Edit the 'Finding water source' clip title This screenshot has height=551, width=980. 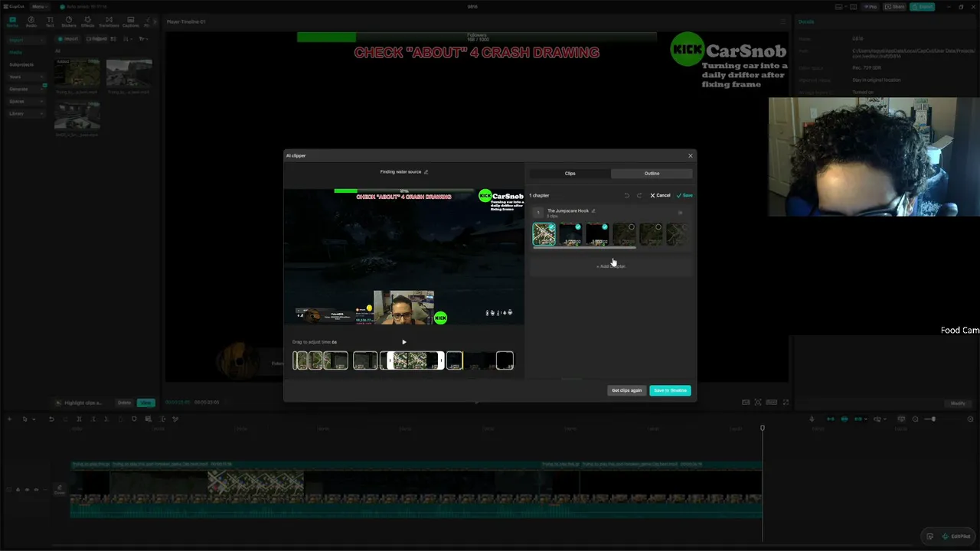(x=426, y=172)
